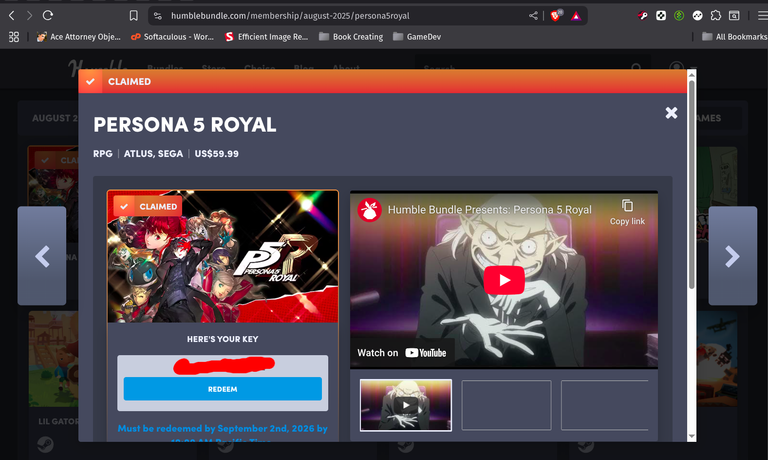Viewport: 768px width, 460px height.
Task: Open the browser main hamburger menu
Action: tap(763, 16)
